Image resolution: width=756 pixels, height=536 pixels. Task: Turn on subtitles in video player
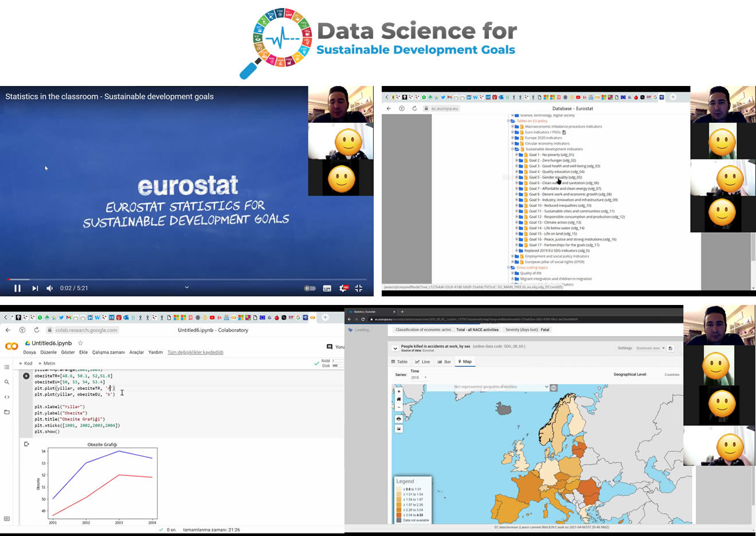pos(327,288)
